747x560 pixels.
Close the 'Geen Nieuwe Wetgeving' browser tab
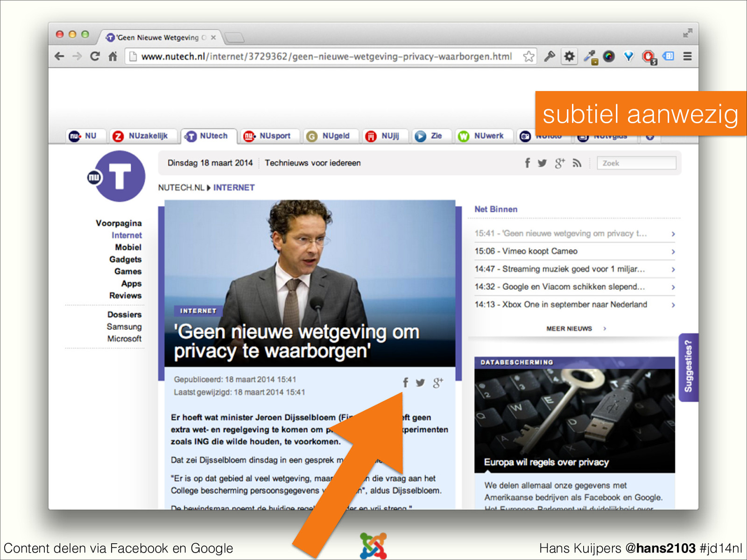(x=213, y=37)
